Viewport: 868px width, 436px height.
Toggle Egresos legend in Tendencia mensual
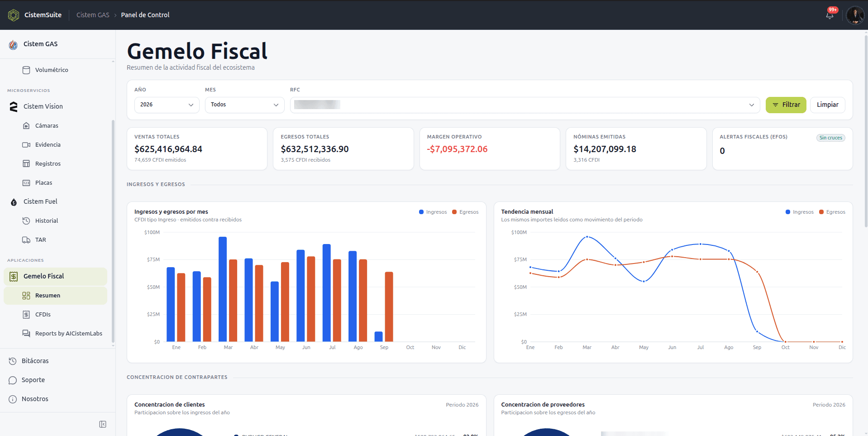click(x=832, y=212)
